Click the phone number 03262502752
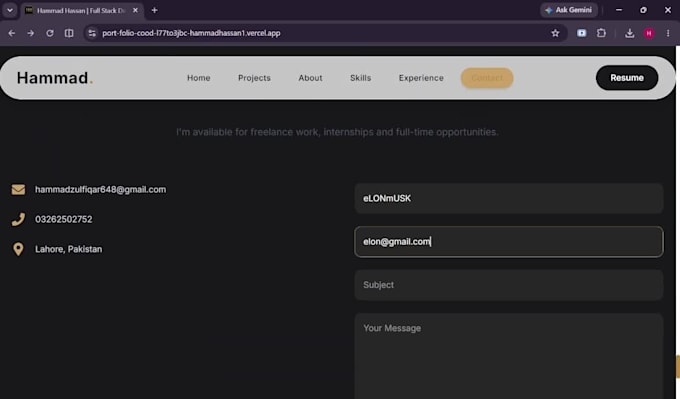Image resolution: width=680 pixels, height=399 pixels. point(64,219)
